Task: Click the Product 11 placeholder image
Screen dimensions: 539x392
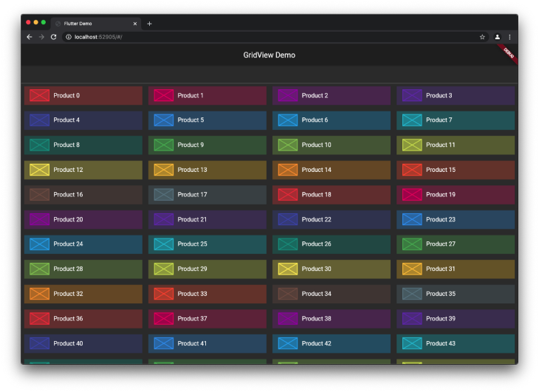Action: pos(412,145)
